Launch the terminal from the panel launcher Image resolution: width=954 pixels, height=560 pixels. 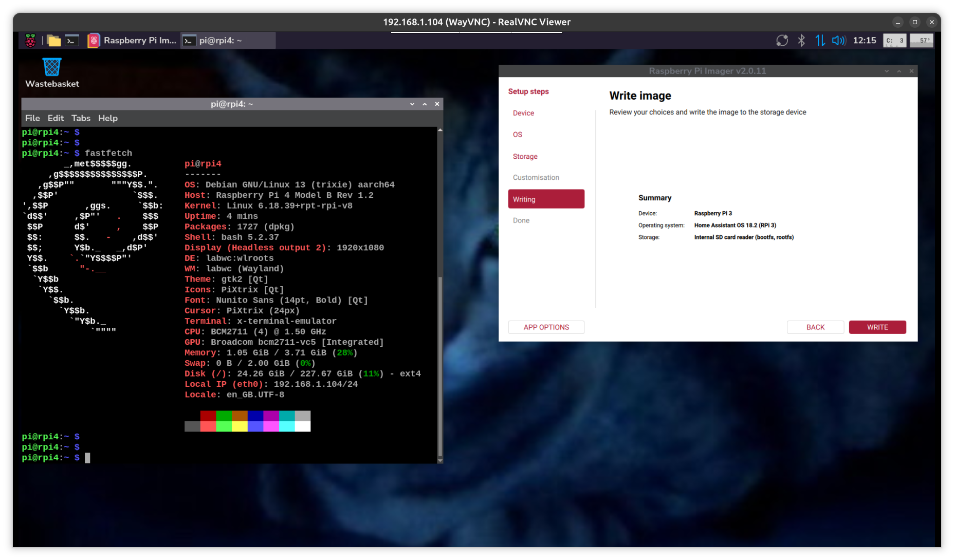coord(72,41)
